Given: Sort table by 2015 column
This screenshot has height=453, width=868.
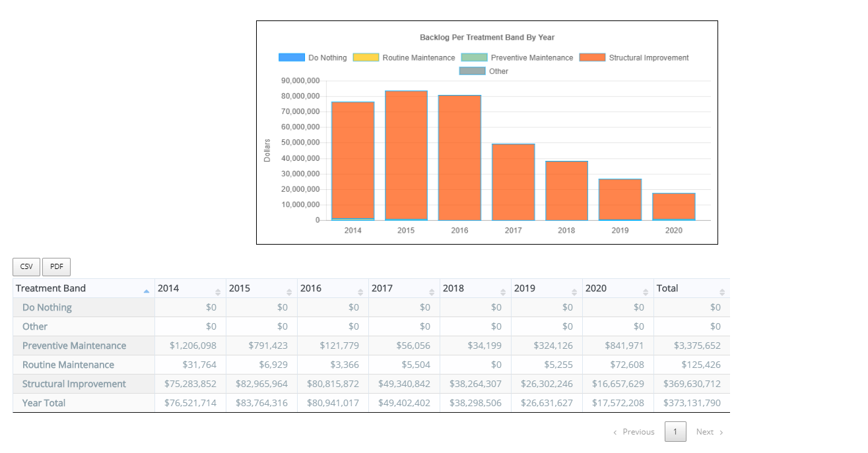Looking at the screenshot, I should tap(261, 288).
